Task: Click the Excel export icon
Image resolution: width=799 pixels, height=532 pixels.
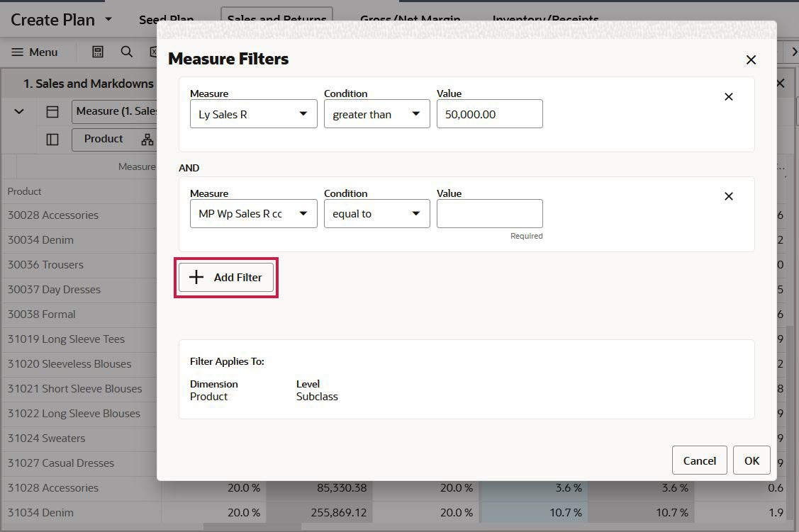Action: pyautogui.click(x=154, y=52)
